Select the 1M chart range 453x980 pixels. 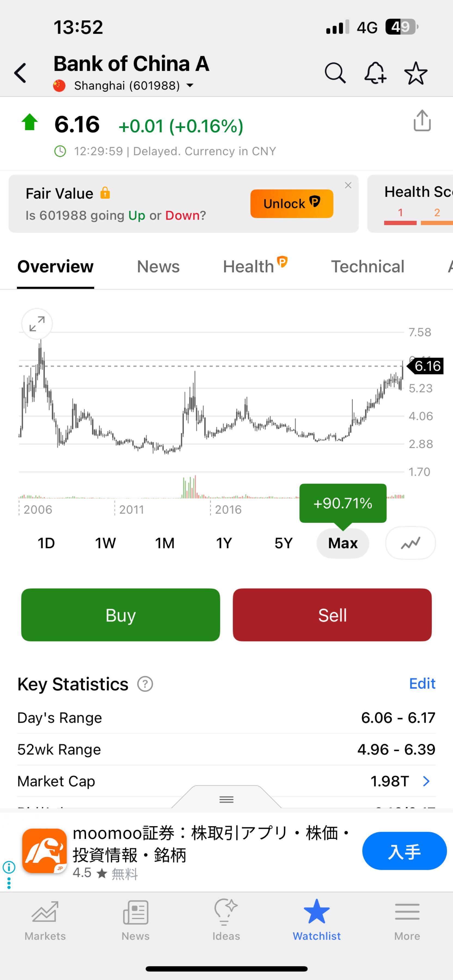point(165,543)
